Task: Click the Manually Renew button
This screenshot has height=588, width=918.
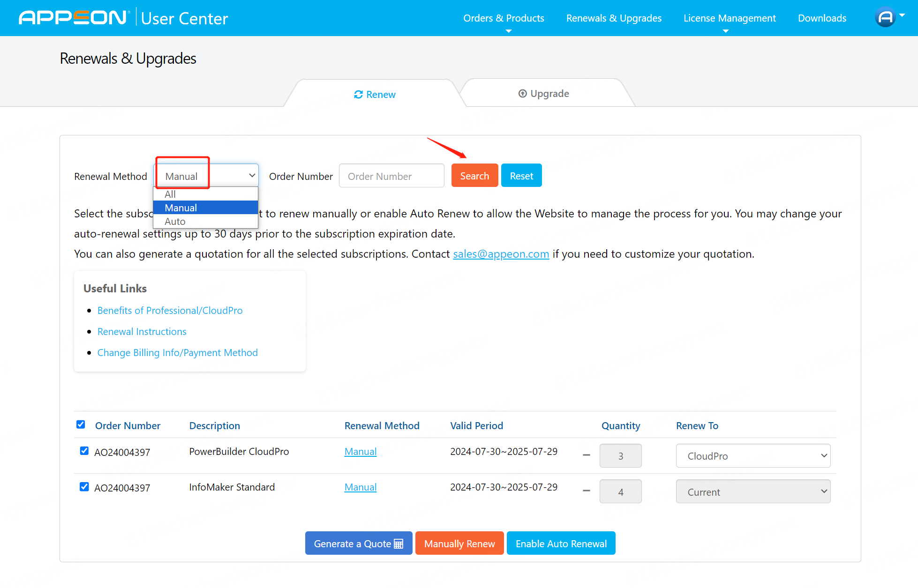Action: 459,543
